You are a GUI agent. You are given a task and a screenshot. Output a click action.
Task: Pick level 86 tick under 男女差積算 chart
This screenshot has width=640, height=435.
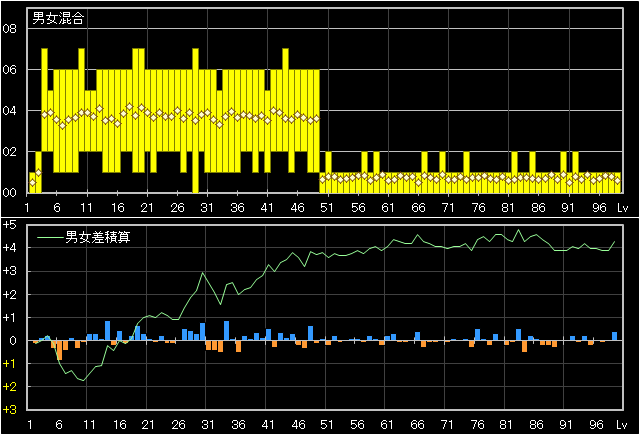click(536, 425)
